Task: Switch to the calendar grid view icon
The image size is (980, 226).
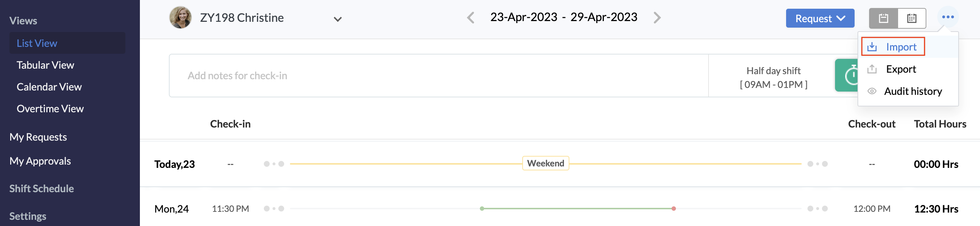Action: click(x=912, y=18)
